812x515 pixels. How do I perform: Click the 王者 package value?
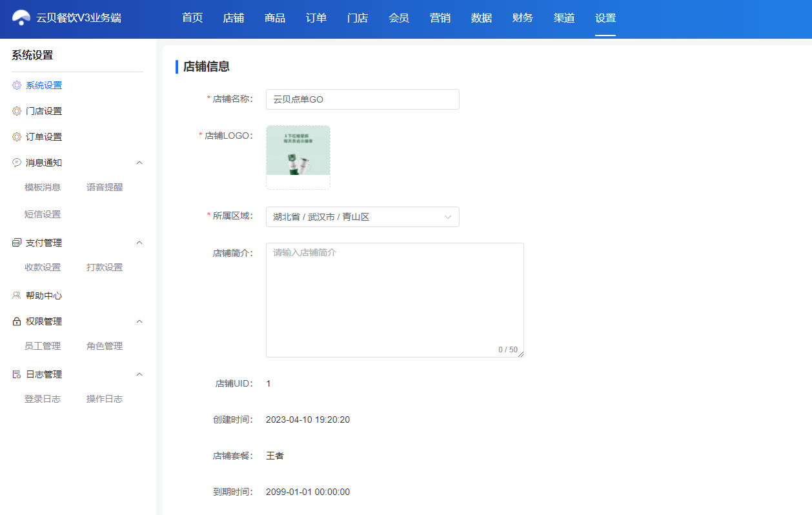(275, 456)
